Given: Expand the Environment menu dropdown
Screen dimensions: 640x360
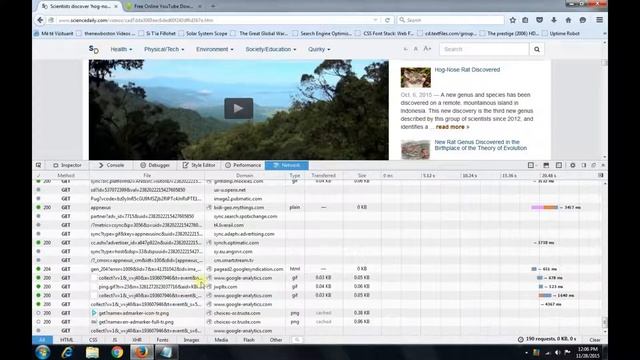Looking at the screenshot, I should (215, 49).
